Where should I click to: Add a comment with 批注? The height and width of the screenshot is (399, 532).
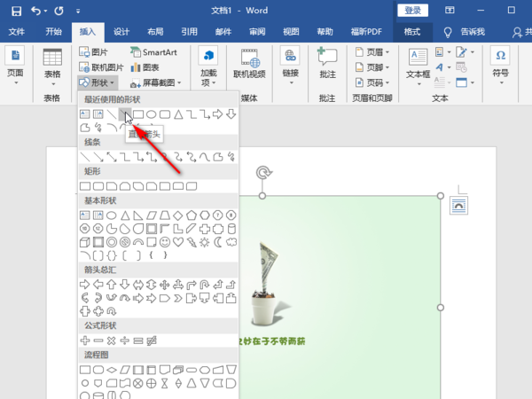pos(327,64)
